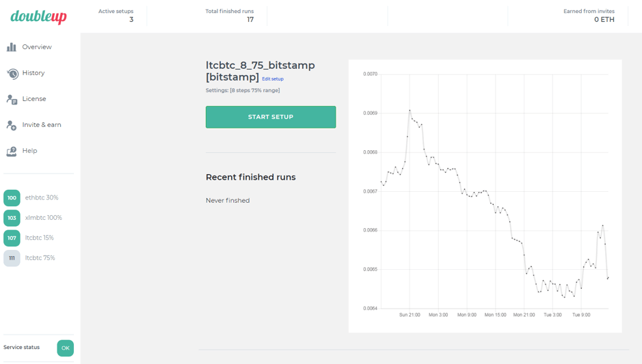Click the Overview bar chart icon
The width and height of the screenshot is (642, 364).
(x=12, y=47)
